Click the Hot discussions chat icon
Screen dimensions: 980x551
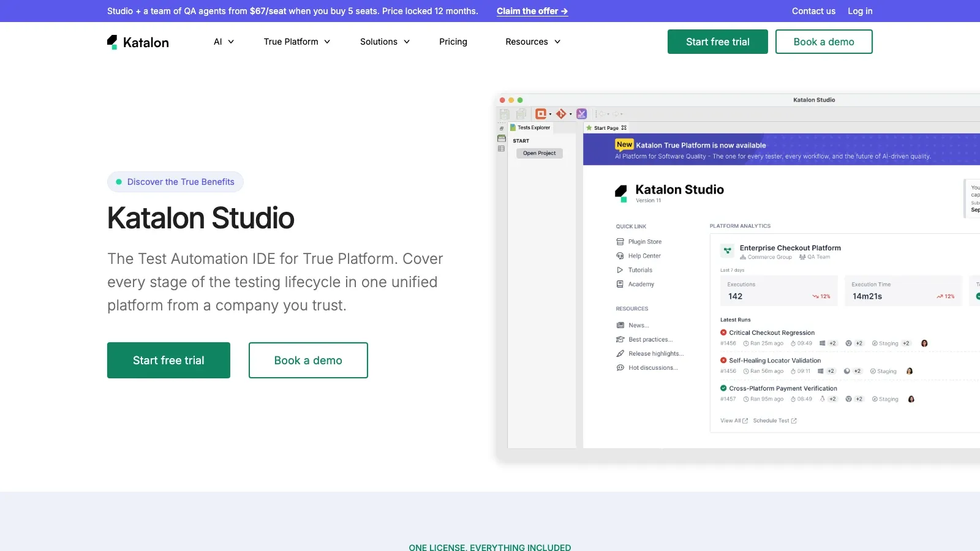tap(620, 367)
